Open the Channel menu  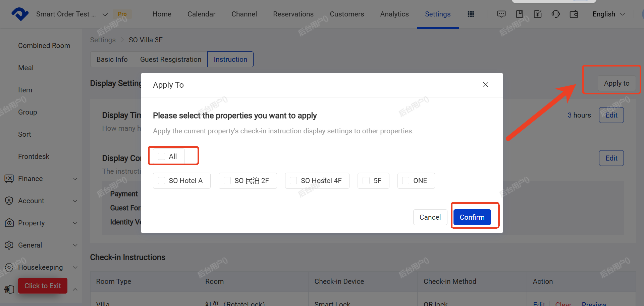(x=244, y=14)
